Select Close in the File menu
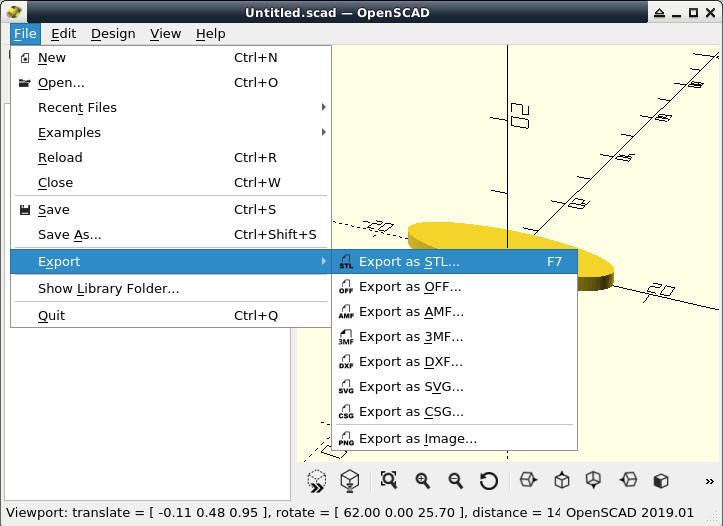 tap(171, 182)
